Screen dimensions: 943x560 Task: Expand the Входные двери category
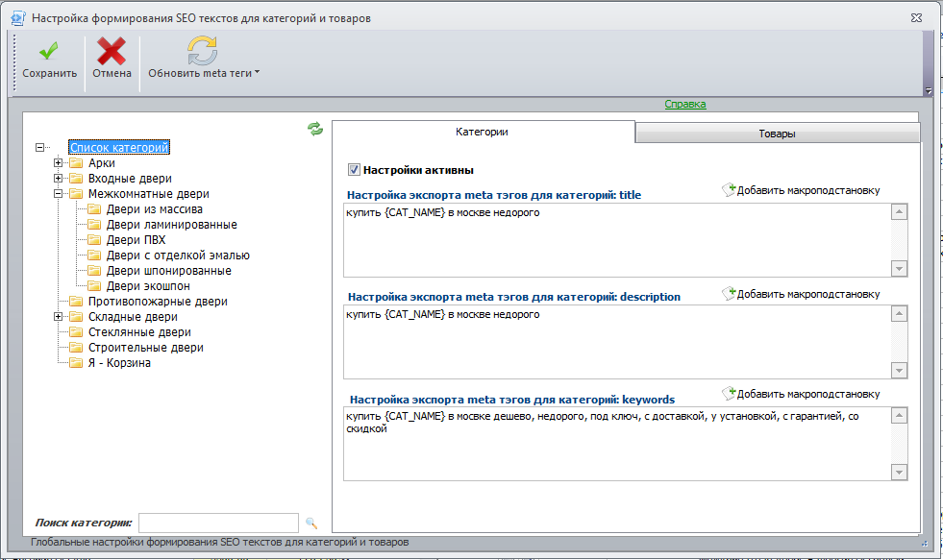(x=58, y=179)
